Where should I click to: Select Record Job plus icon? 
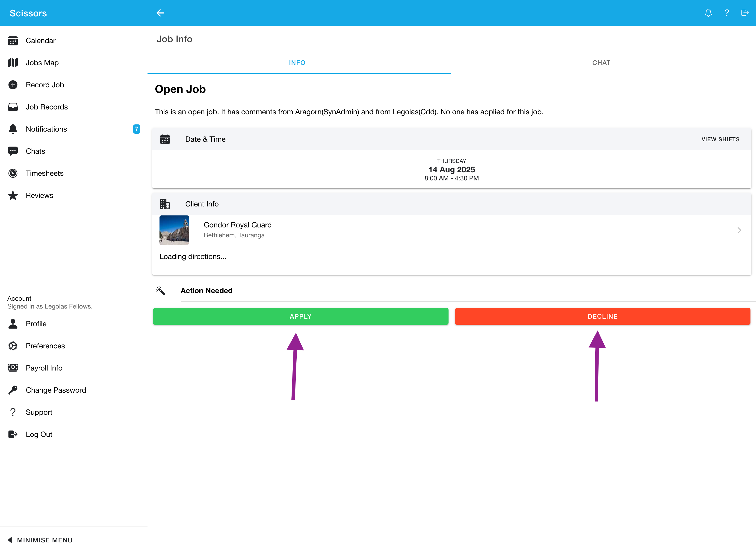13,85
